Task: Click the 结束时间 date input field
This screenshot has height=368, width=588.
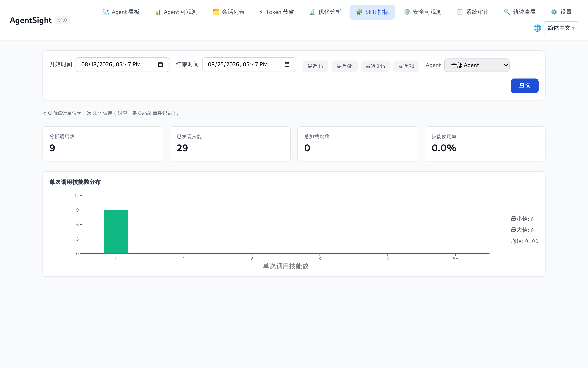Action: 249,64
